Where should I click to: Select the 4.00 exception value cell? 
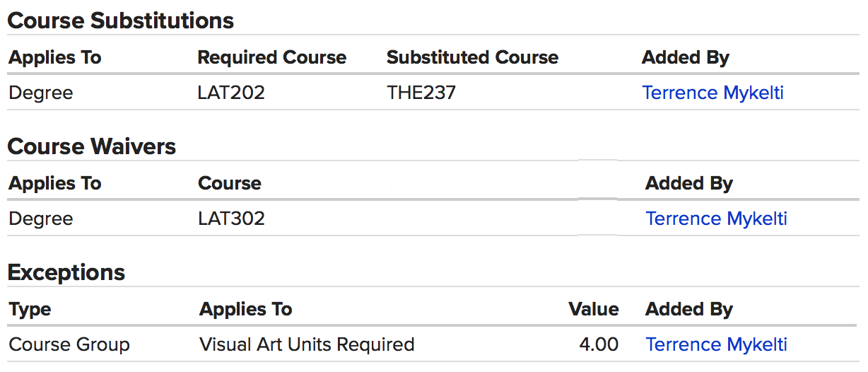click(x=599, y=344)
